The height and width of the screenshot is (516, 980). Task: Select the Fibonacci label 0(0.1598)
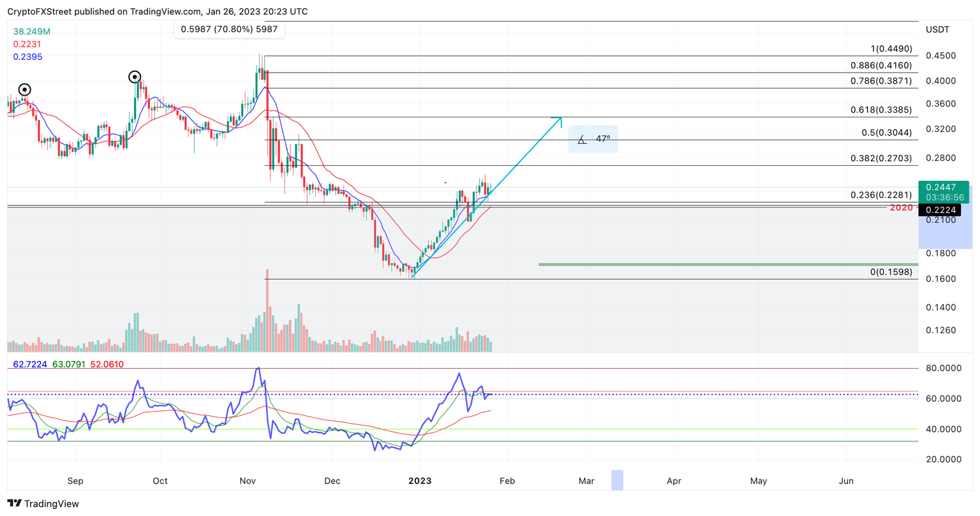[x=891, y=272]
